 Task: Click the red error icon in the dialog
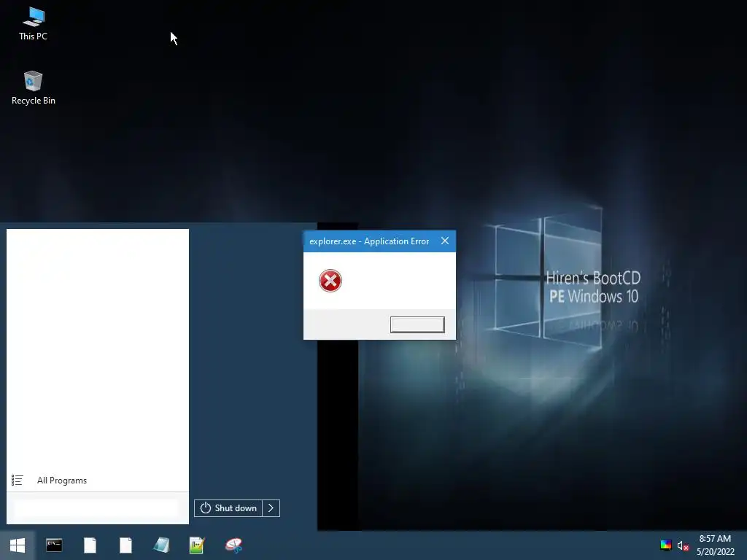coord(330,281)
